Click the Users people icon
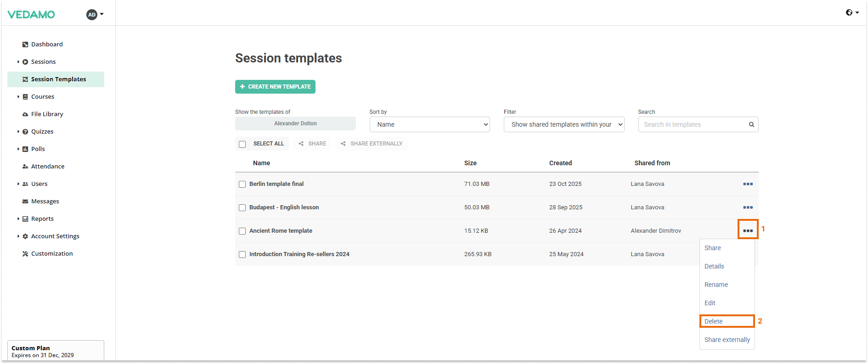868x364 pixels. pyautogui.click(x=25, y=184)
